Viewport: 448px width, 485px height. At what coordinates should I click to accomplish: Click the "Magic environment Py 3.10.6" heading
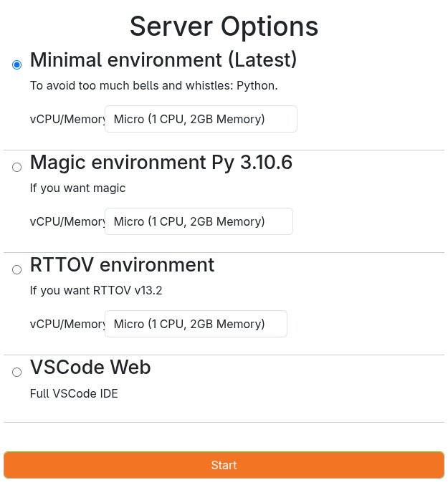[x=161, y=162]
